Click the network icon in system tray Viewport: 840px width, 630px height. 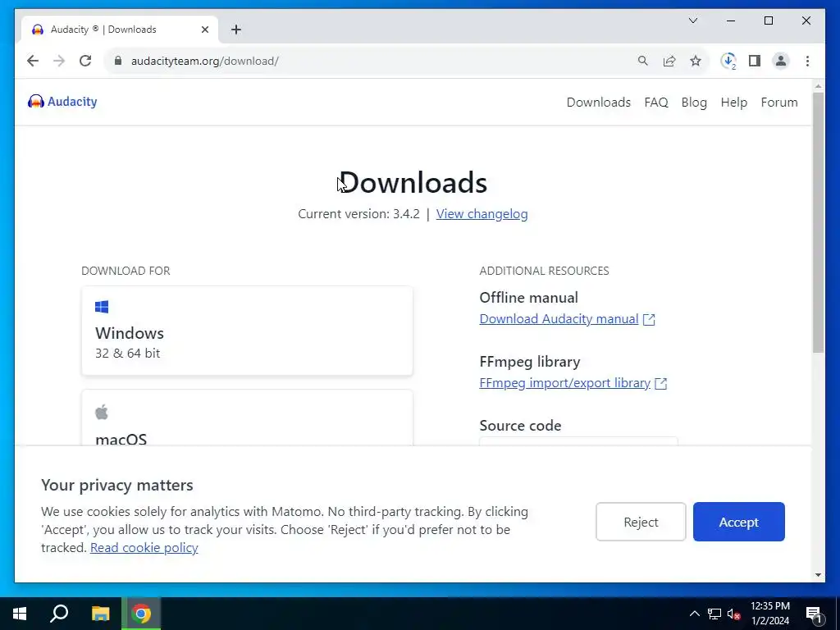pos(714,614)
